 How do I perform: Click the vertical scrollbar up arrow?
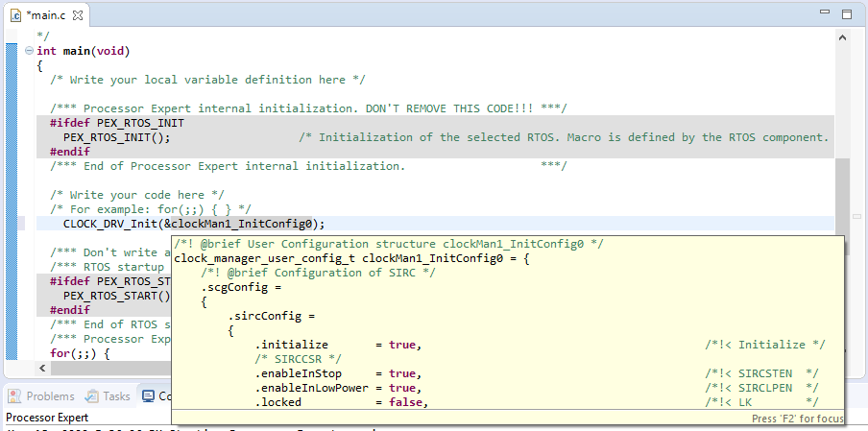pyautogui.click(x=842, y=37)
